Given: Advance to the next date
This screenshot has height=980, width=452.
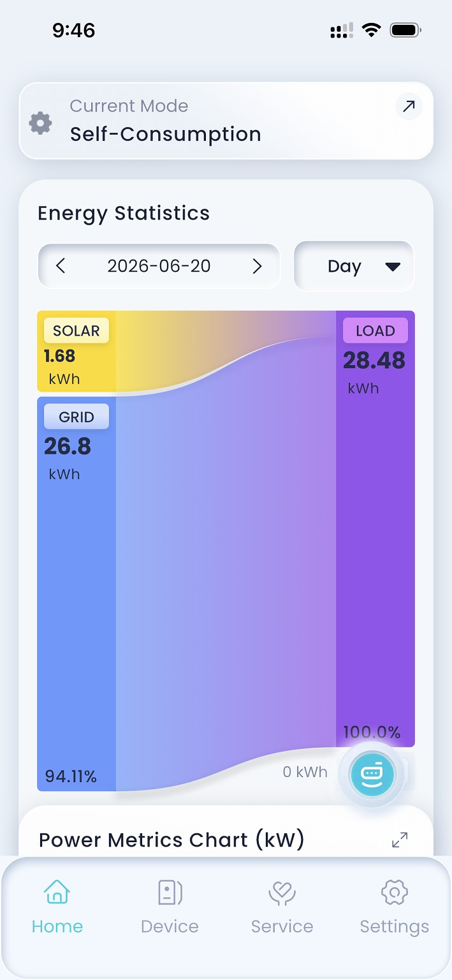Looking at the screenshot, I should (x=258, y=266).
